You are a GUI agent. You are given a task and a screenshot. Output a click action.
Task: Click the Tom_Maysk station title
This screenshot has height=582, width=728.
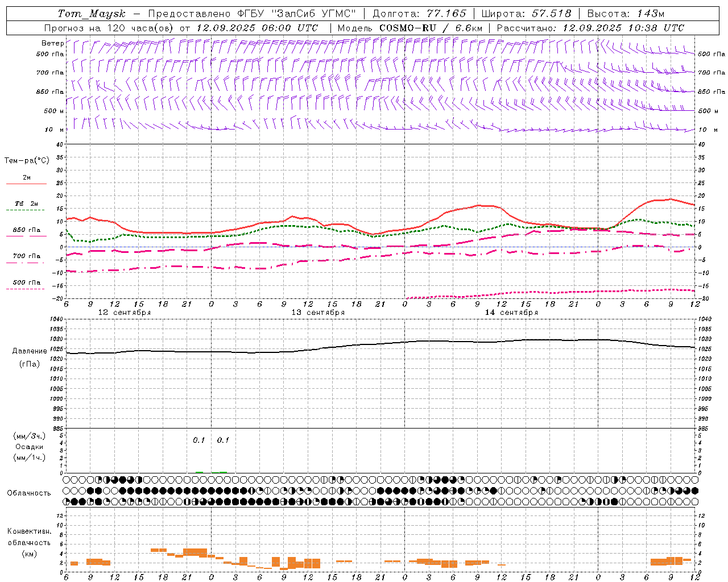(92, 14)
